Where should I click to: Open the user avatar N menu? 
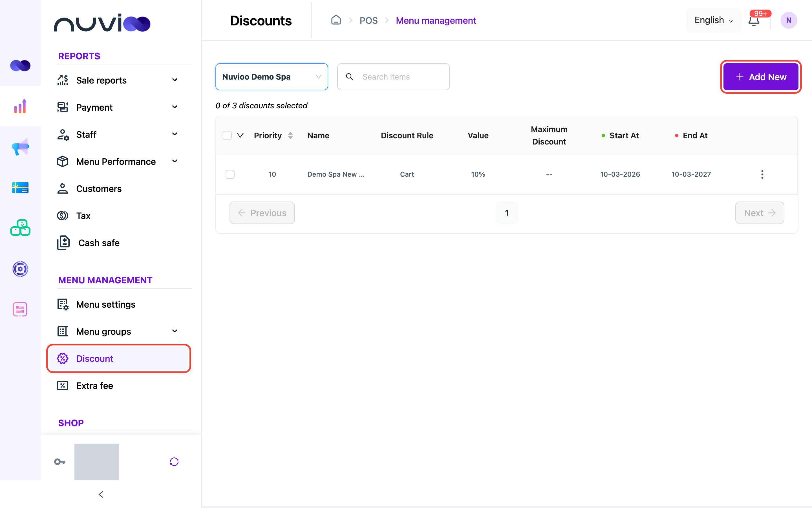(789, 21)
